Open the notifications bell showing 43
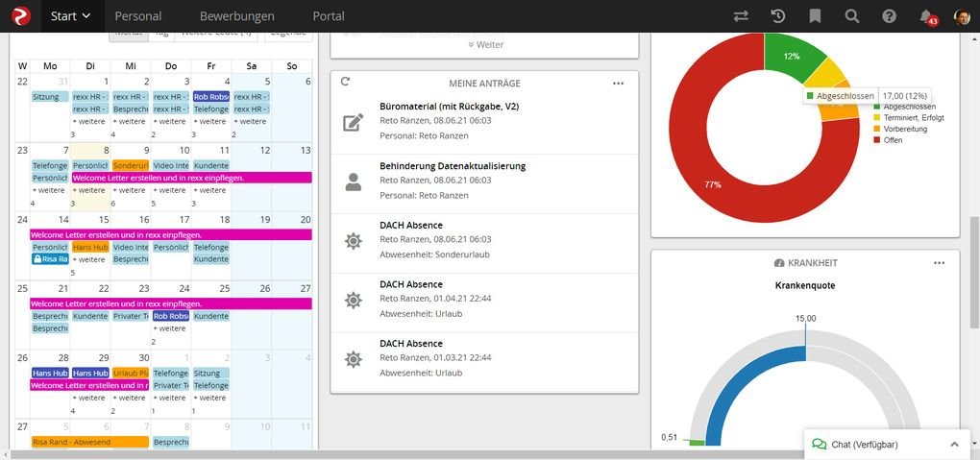980x460 pixels. point(927,17)
